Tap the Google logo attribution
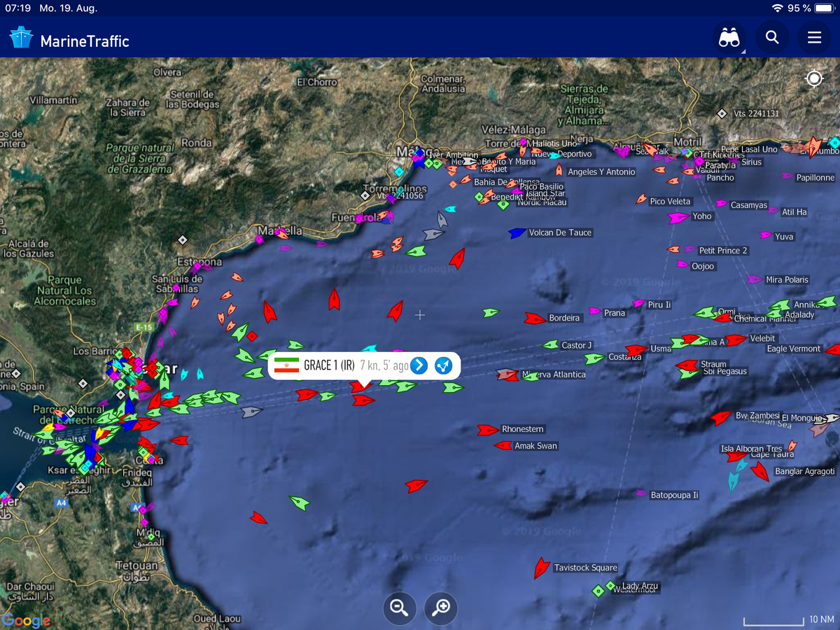The width and height of the screenshot is (840, 630). pos(26,620)
